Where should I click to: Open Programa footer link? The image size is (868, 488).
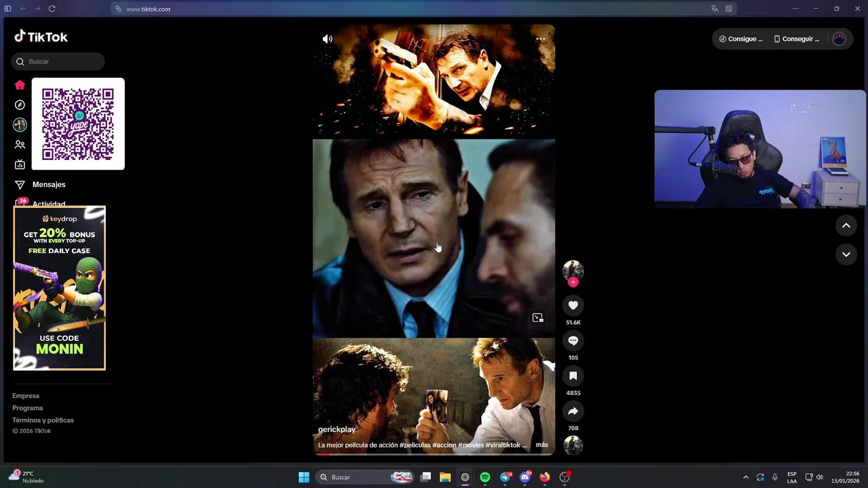point(27,408)
